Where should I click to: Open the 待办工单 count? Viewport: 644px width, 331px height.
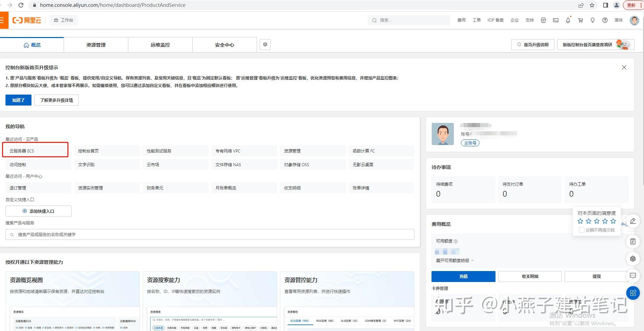[x=571, y=194]
